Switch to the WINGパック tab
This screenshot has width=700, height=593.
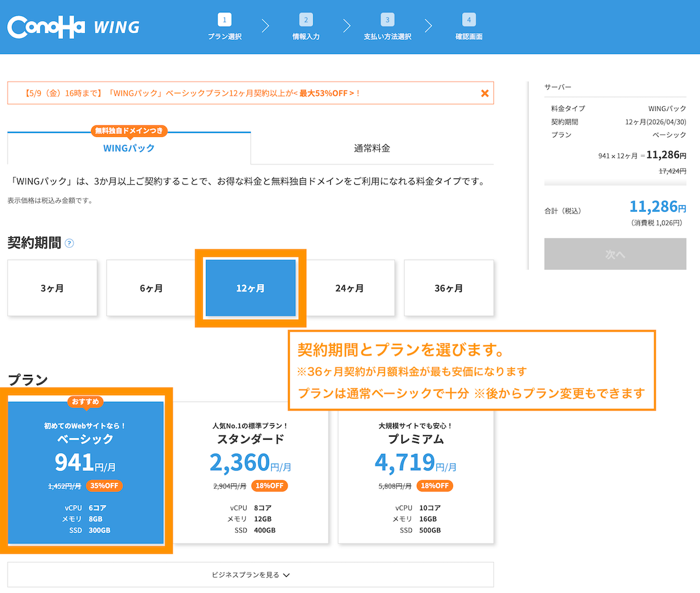pos(129,148)
